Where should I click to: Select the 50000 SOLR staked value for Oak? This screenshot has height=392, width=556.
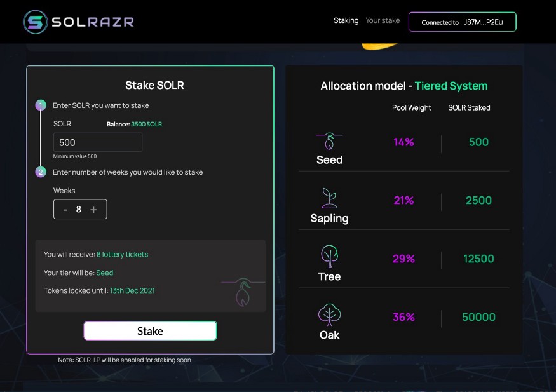(478, 317)
